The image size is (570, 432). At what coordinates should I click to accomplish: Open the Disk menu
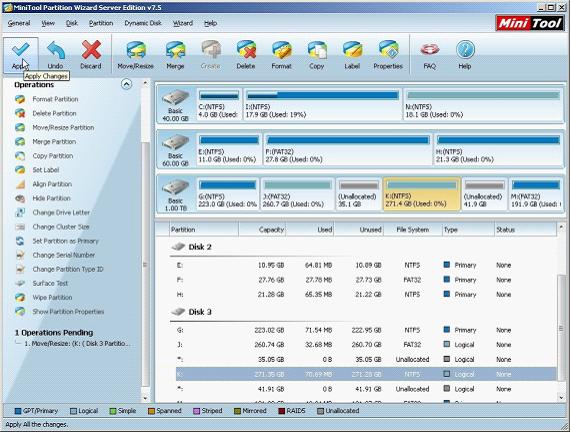pyautogui.click(x=72, y=23)
